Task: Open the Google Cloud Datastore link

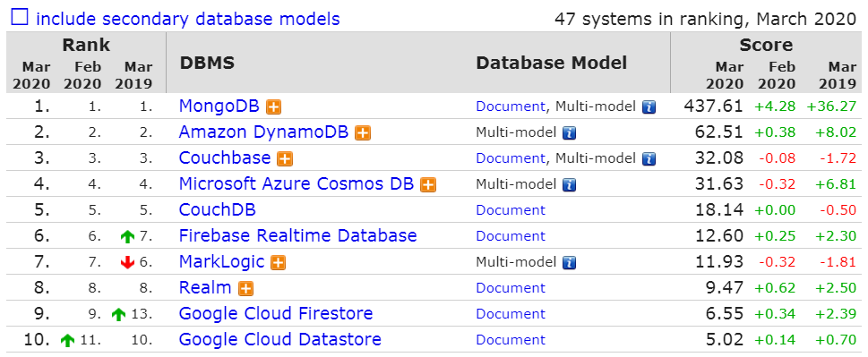Action: [280, 339]
